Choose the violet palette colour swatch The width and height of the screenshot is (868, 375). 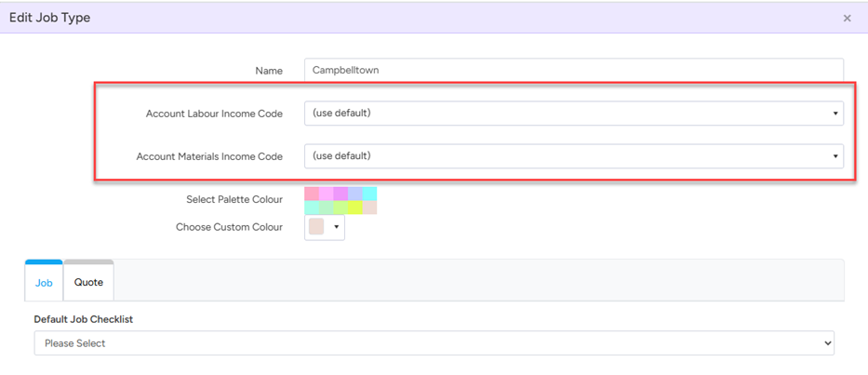341,194
